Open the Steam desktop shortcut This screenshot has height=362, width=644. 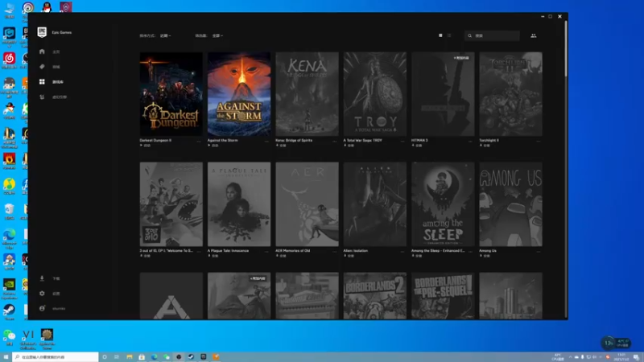point(9,311)
